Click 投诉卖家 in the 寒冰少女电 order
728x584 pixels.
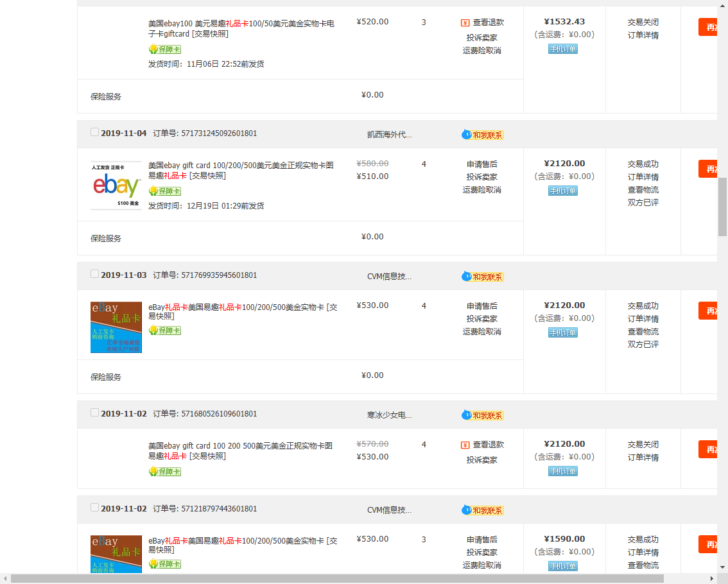click(x=482, y=460)
